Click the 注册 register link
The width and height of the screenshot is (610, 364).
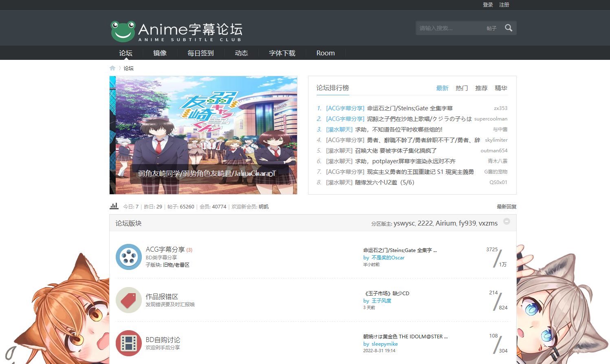[504, 5]
